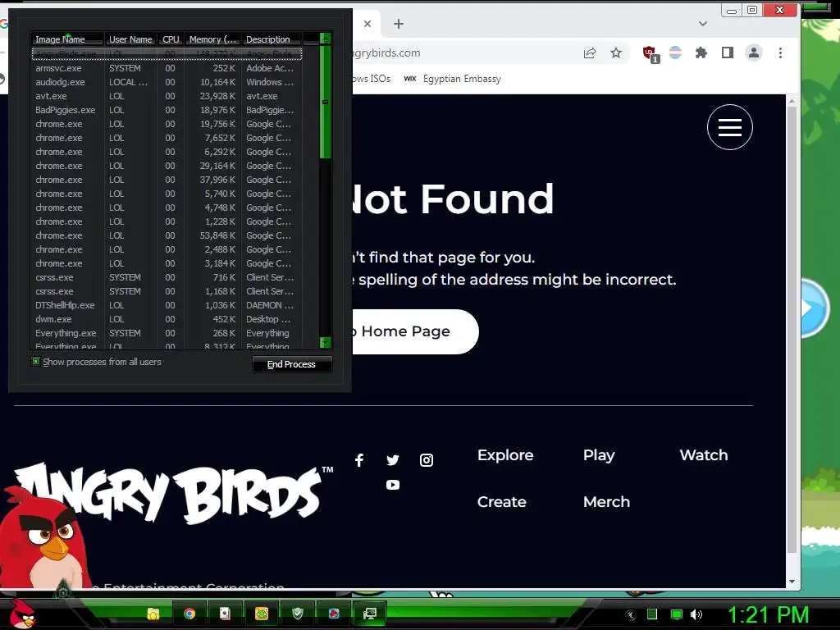
Task: Select the dwm.exe process row
Action: 167,319
